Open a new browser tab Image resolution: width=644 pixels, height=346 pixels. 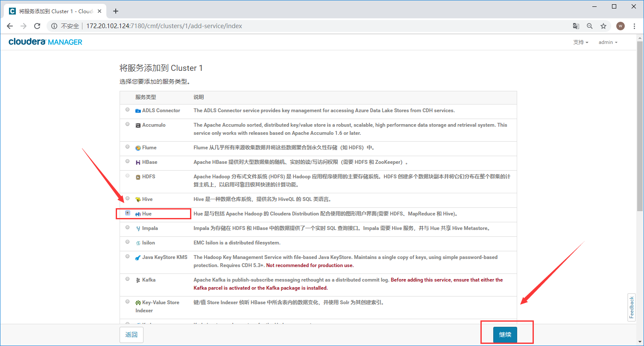point(115,11)
